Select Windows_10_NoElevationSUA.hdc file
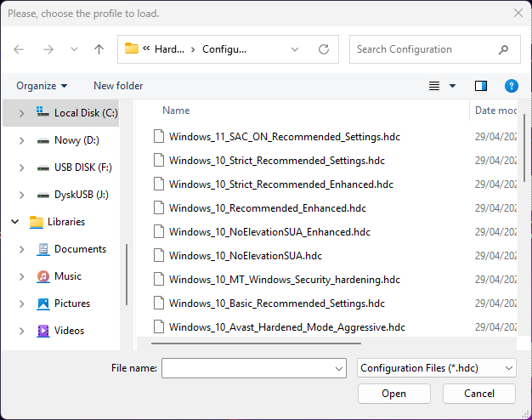The height and width of the screenshot is (420, 532). point(245,255)
